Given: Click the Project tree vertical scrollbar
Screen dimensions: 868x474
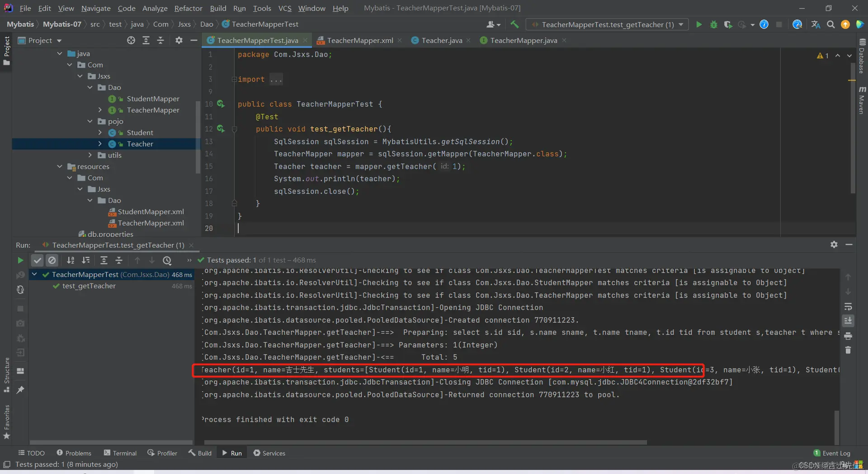Looking at the screenshot, I should coord(198,137).
